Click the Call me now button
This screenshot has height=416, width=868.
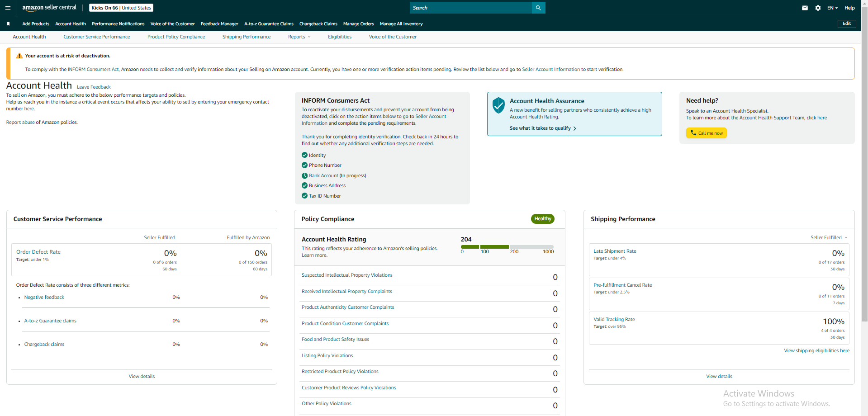707,133
